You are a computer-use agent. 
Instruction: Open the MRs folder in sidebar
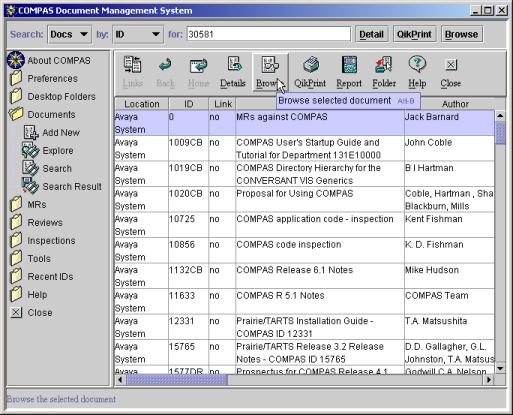click(x=16, y=204)
